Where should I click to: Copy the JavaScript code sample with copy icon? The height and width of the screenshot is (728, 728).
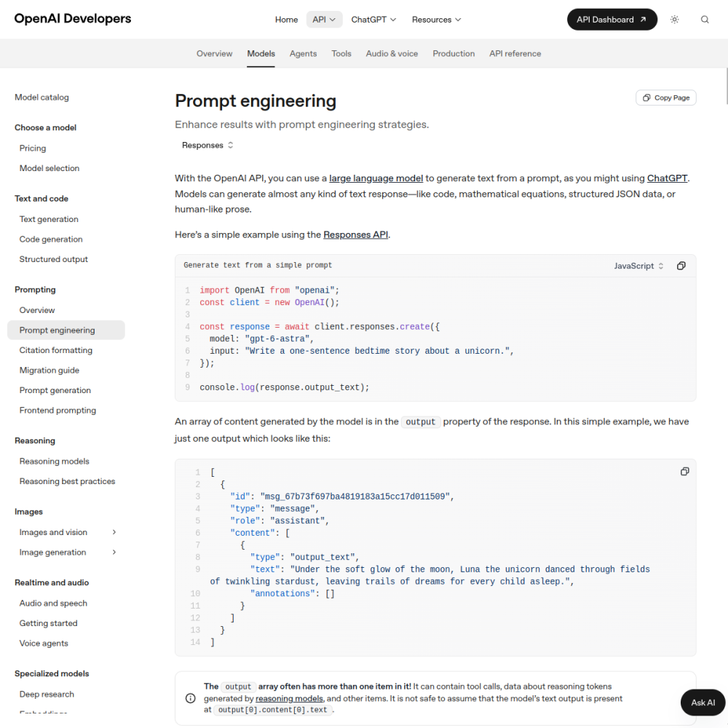(x=681, y=266)
